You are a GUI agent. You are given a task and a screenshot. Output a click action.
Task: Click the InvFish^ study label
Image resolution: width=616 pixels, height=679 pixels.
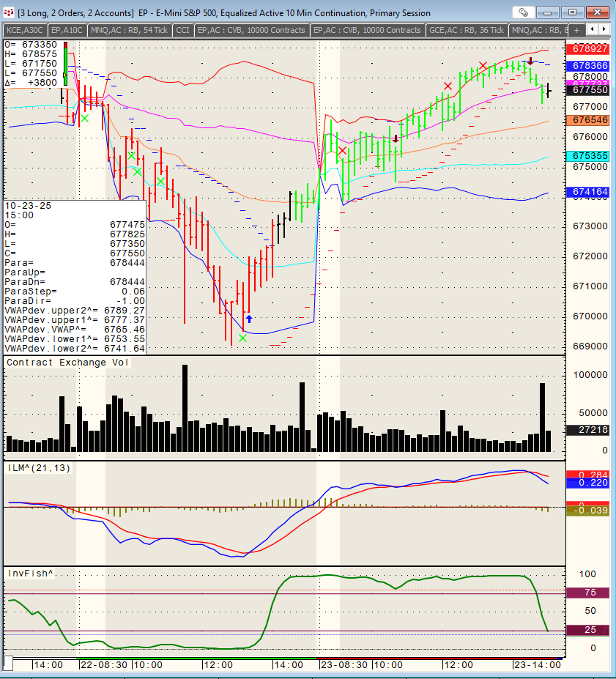31,573
